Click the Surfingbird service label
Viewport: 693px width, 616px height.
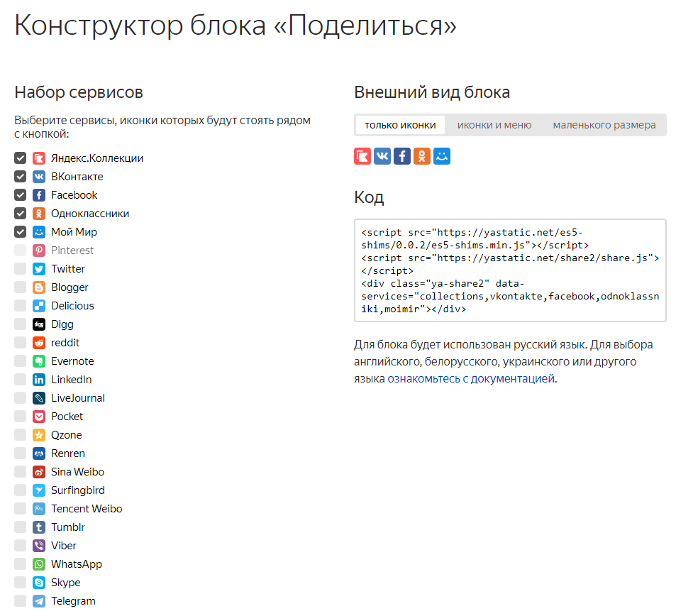tap(78, 490)
